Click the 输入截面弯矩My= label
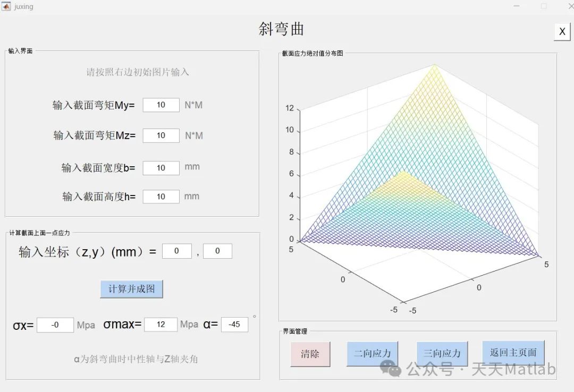This screenshot has width=574, height=392. [x=94, y=105]
